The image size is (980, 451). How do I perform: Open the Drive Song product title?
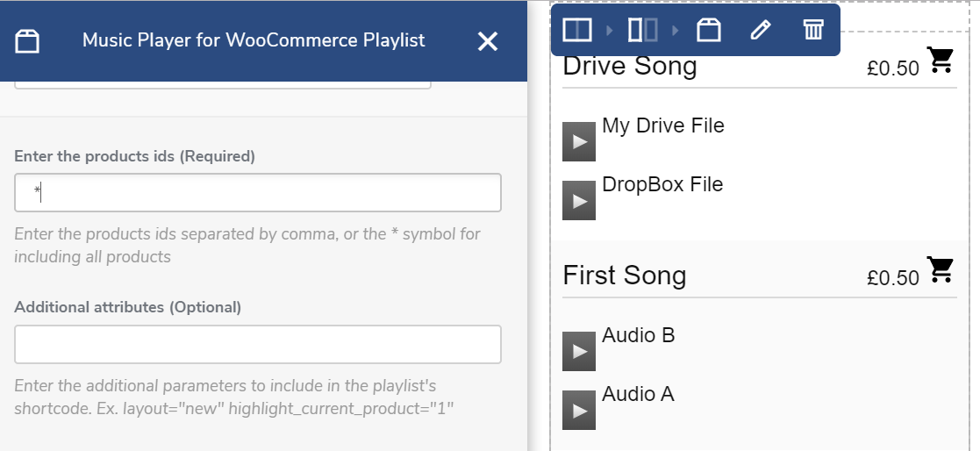point(629,66)
